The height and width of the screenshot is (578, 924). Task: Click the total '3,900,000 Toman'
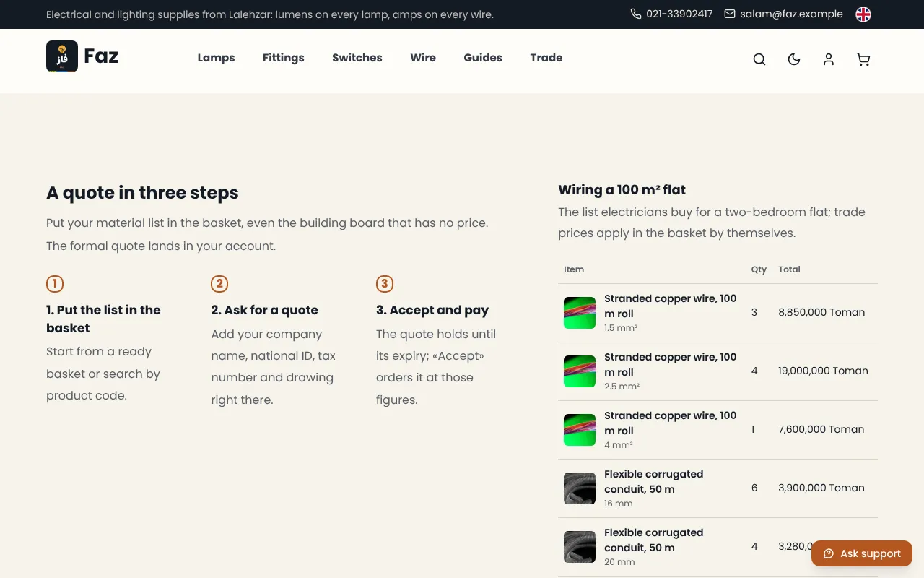tap(821, 488)
